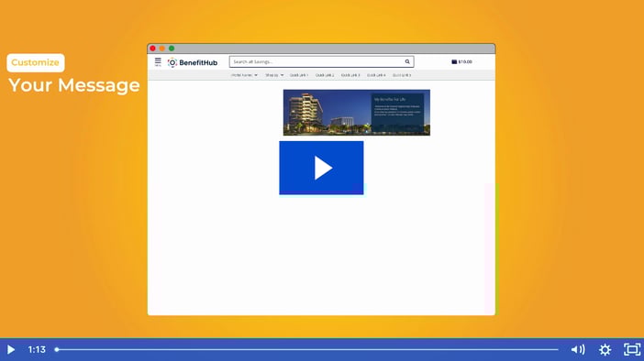Screen dimensions: 644x361
Task: Click the Search all Savings field
Action: point(316,62)
